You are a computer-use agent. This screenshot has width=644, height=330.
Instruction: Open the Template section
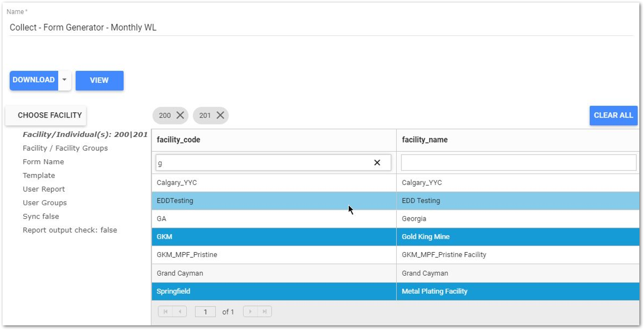(39, 175)
